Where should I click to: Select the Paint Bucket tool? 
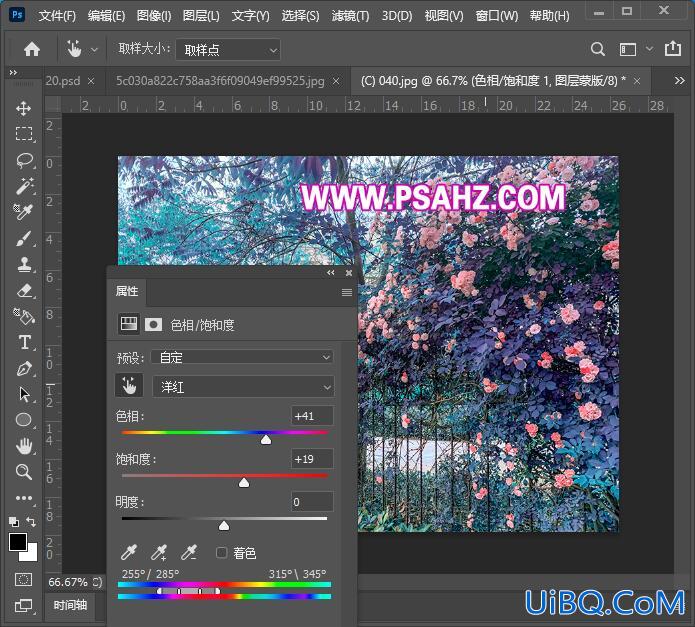click(x=23, y=316)
